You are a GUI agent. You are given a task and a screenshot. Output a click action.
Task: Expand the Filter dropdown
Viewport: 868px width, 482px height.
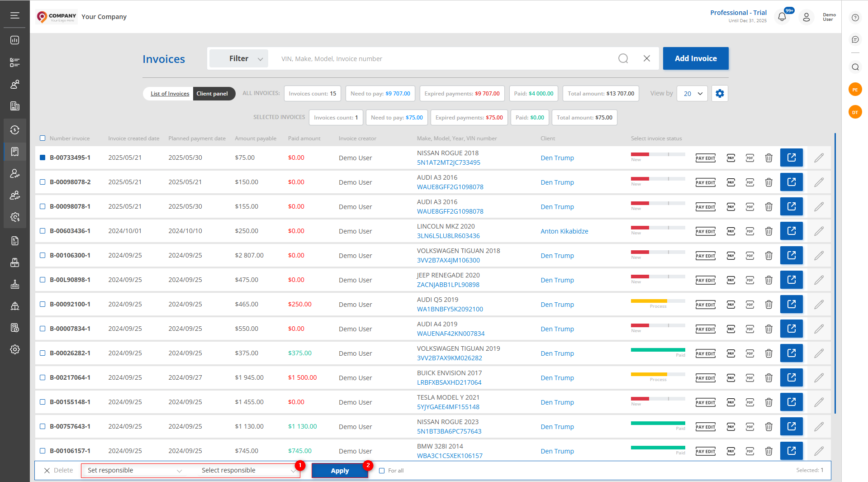point(239,58)
